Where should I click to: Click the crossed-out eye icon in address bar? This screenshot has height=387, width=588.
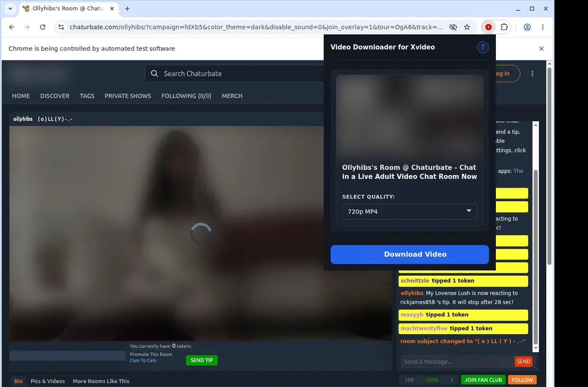pyautogui.click(x=453, y=27)
